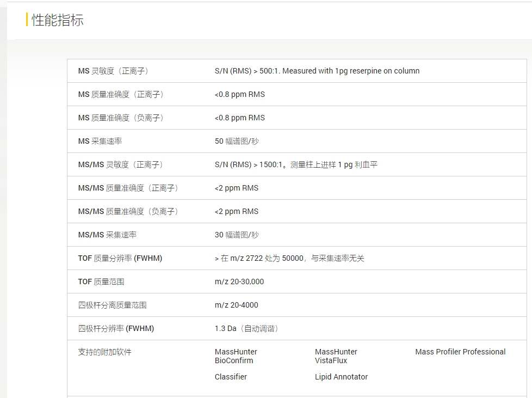Open the Lipid Annotator entry
This screenshot has width=532, height=398.
tap(341, 377)
